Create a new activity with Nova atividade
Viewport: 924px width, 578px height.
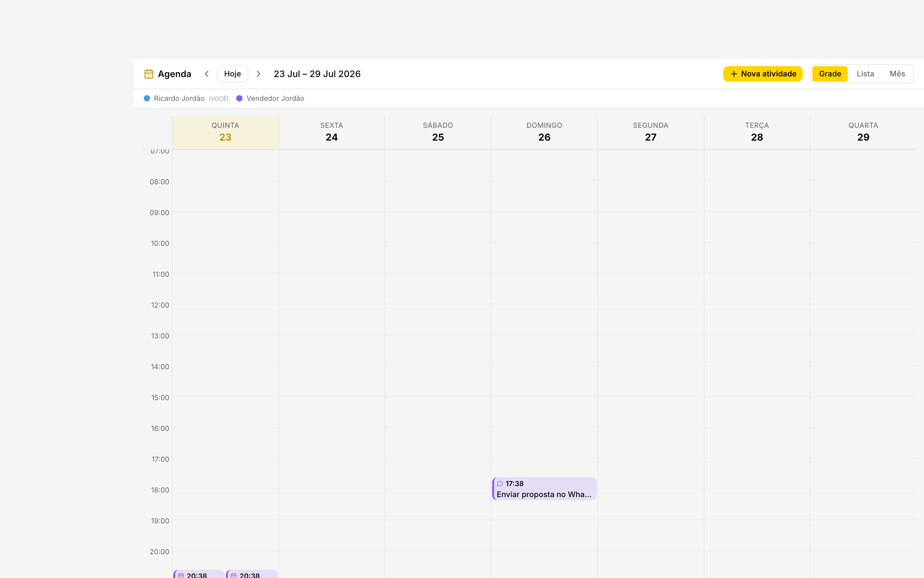[763, 74]
